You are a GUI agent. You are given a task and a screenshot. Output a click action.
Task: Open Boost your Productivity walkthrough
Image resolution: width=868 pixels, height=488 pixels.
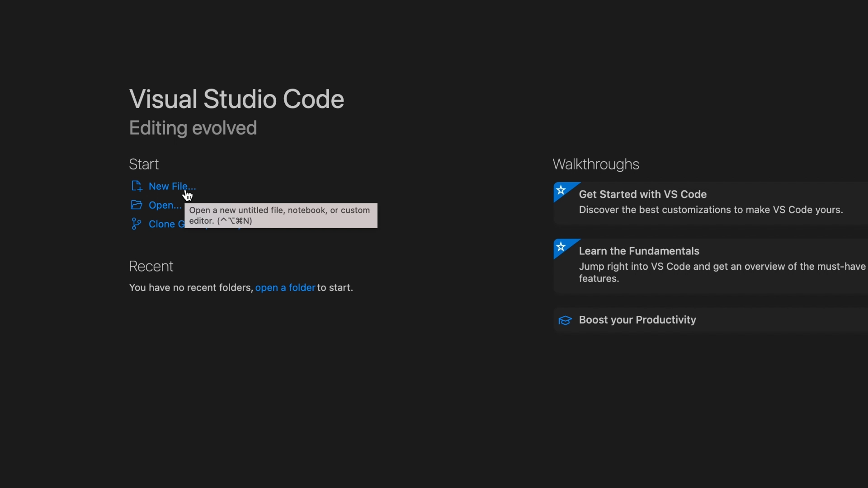pyautogui.click(x=711, y=320)
